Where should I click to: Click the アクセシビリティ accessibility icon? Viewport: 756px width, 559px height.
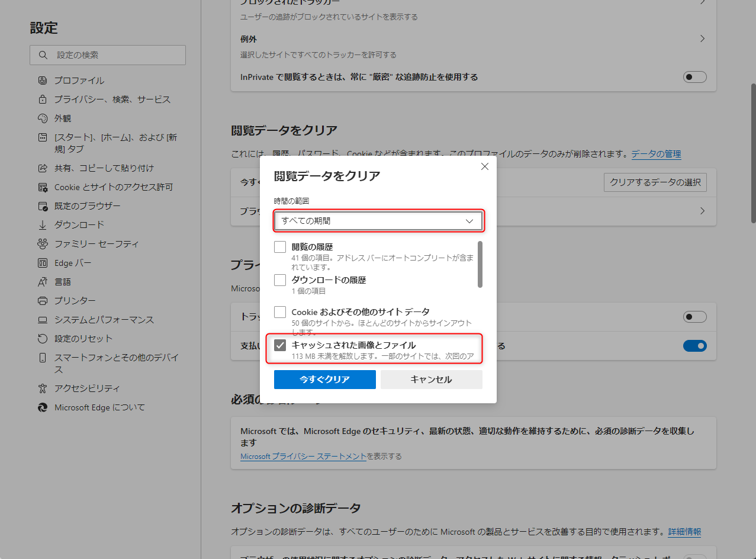(x=42, y=388)
